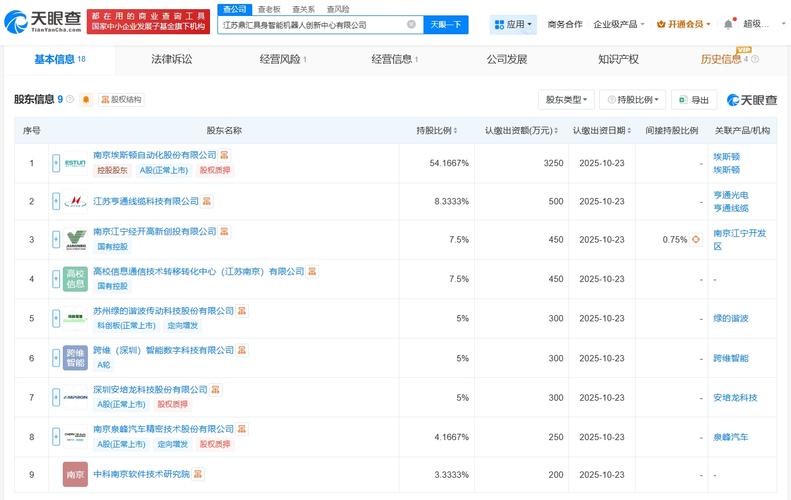Click the 南京 red logo tile in row 9

coord(75,474)
